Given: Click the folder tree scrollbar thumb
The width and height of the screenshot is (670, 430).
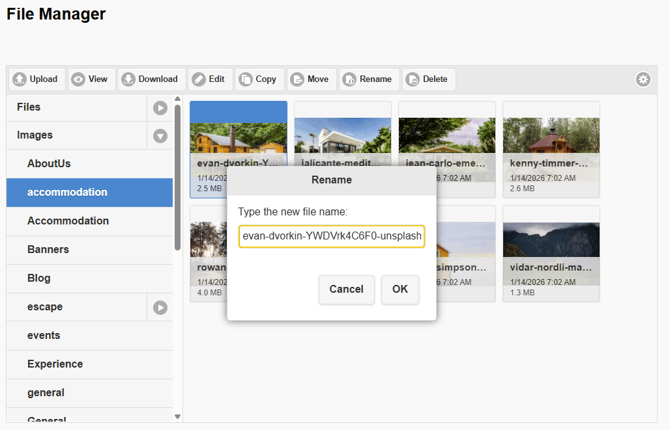Looking at the screenshot, I should click(x=178, y=177).
